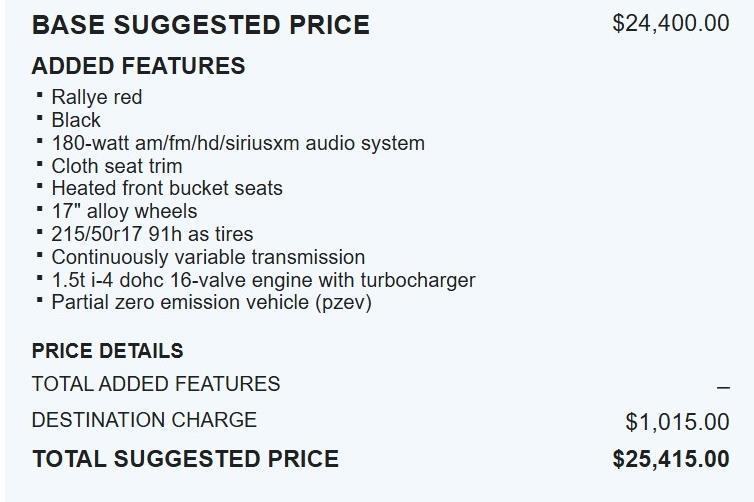Viewport: 754px width, 502px height.
Task: Click the Partial zero emission vehicle item
Action: pos(211,302)
